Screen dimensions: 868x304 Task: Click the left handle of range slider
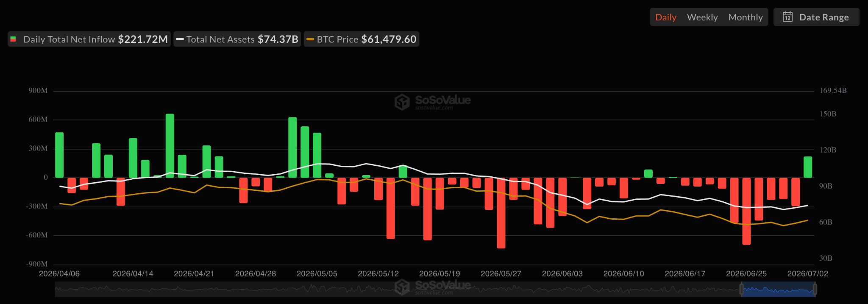pyautogui.click(x=741, y=290)
